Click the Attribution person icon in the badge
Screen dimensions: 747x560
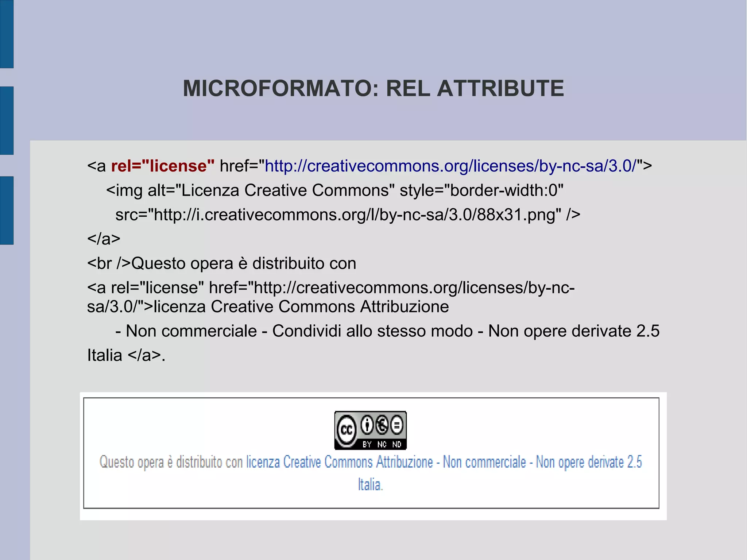(x=367, y=425)
